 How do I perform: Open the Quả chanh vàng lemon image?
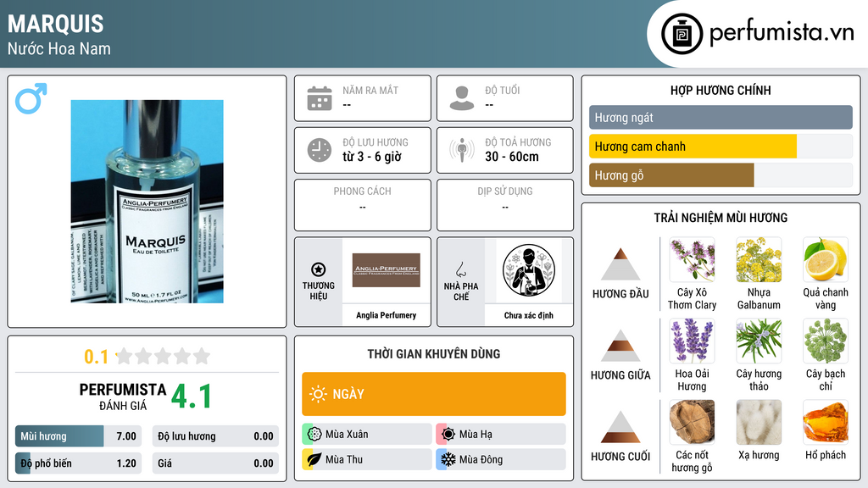826,260
